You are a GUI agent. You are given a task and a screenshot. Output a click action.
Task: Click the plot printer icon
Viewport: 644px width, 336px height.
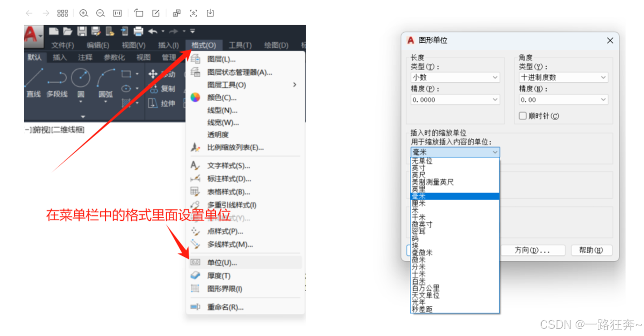(139, 31)
